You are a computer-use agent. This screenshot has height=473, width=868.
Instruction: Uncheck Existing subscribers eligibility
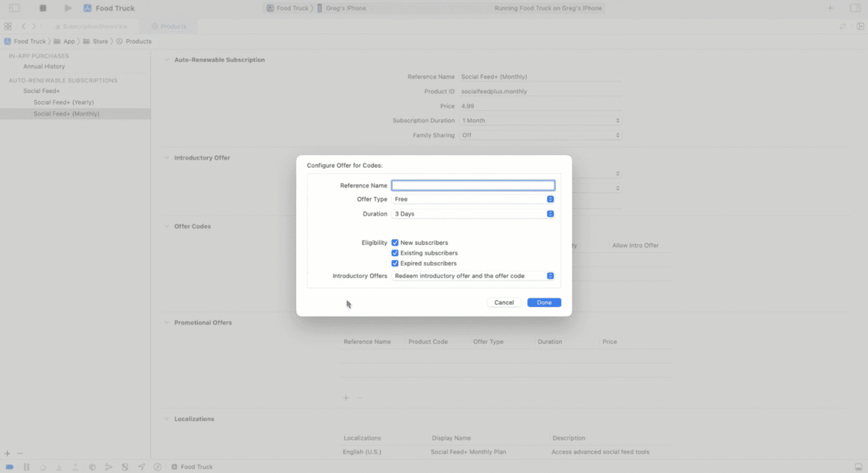[395, 253]
